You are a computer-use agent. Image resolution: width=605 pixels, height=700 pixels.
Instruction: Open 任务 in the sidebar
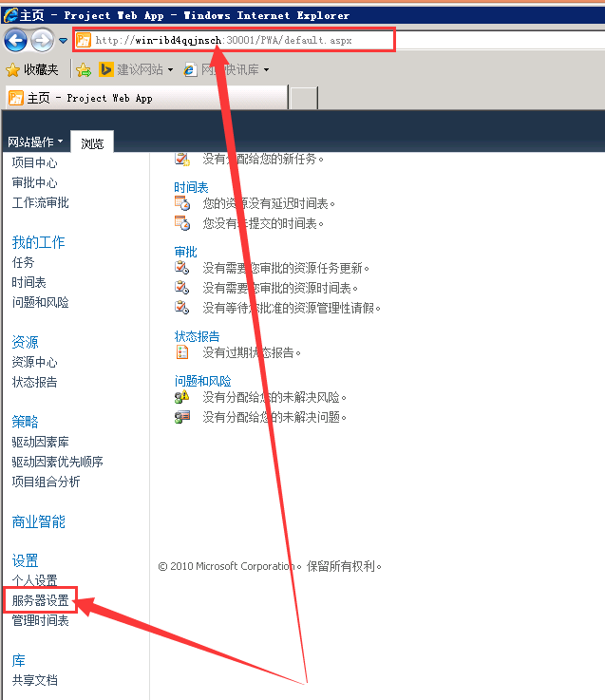click(23, 262)
